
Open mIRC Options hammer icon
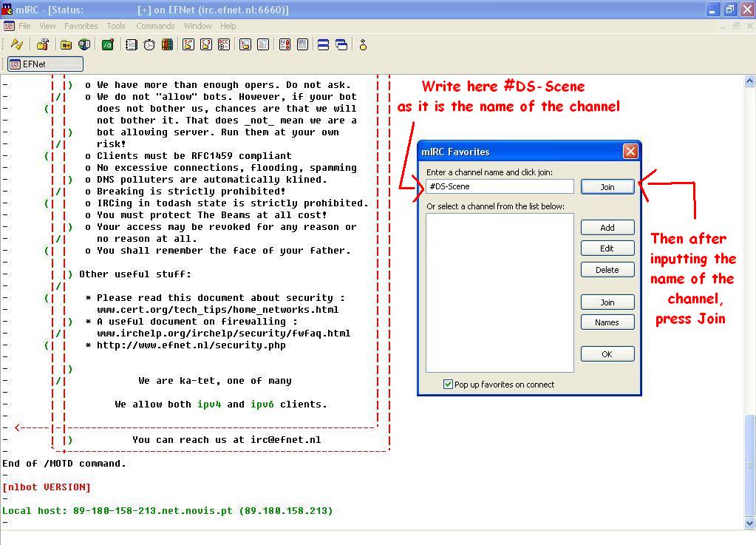[x=43, y=45]
